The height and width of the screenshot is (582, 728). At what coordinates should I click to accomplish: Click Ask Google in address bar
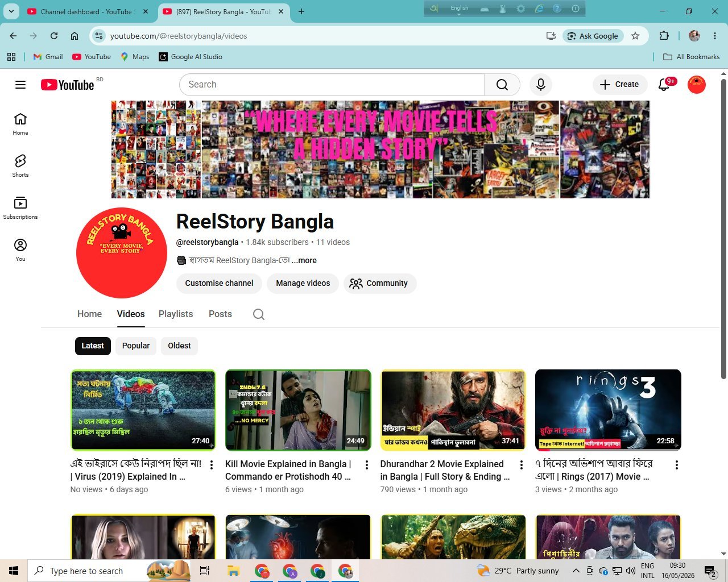(593, 36)
